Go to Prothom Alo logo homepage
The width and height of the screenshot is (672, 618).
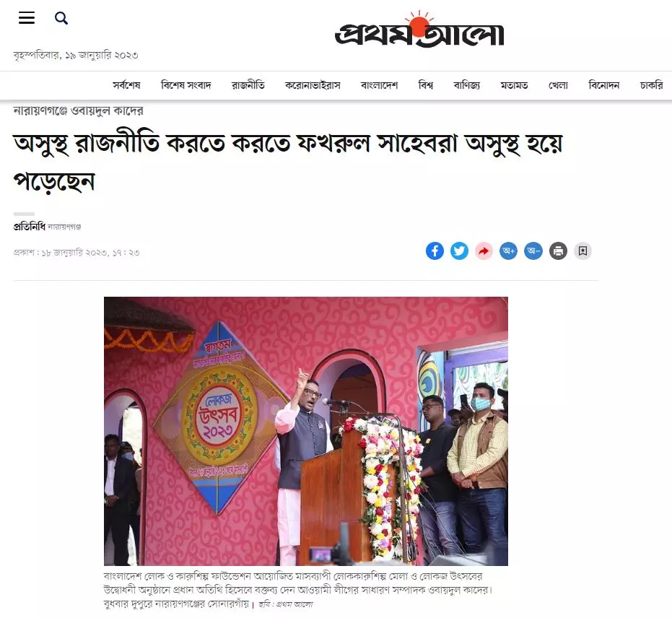point(419,29)
